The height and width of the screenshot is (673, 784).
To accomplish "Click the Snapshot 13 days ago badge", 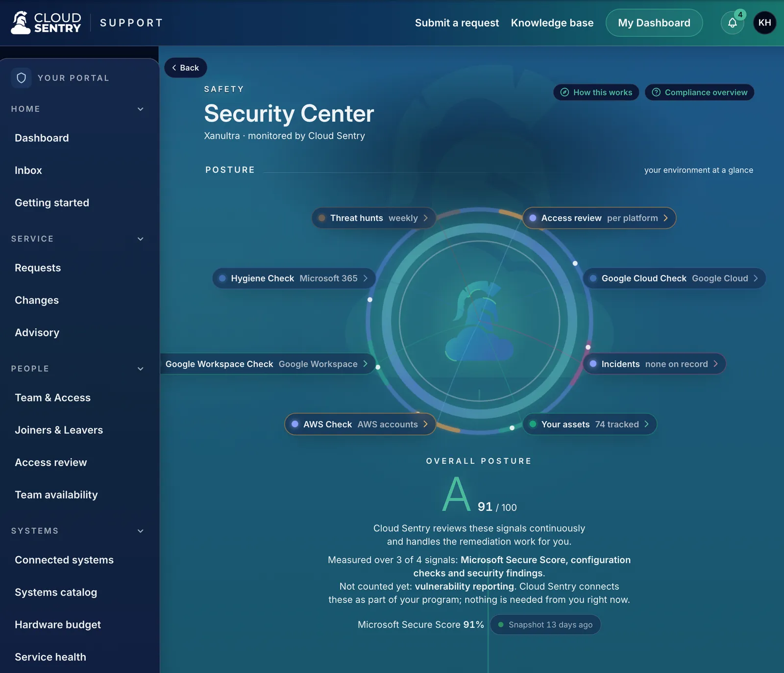I will [545, 624].
